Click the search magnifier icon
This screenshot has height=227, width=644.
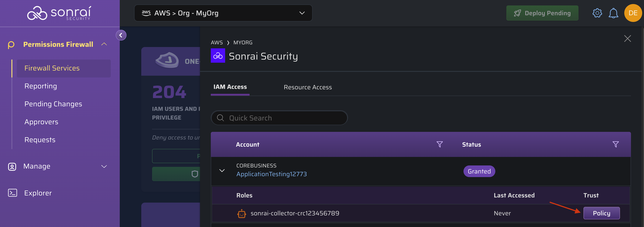pyautogui.click(x=220, y=118)
